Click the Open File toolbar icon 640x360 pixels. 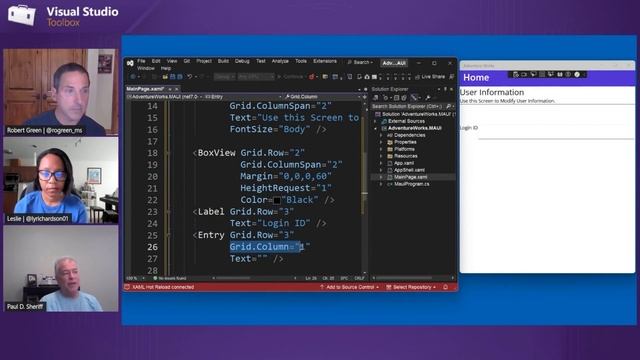165,77
